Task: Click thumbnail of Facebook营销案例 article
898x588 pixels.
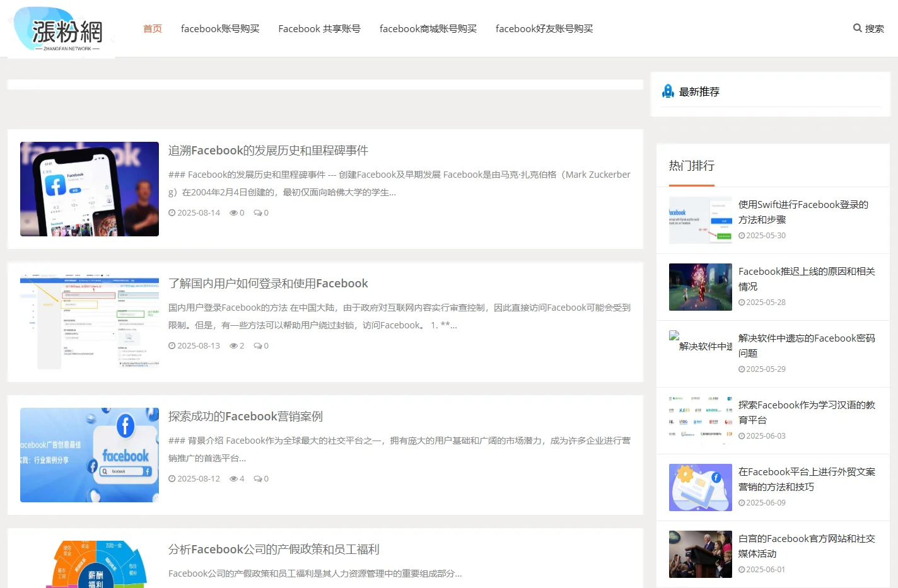Action: tap(90, 455)
